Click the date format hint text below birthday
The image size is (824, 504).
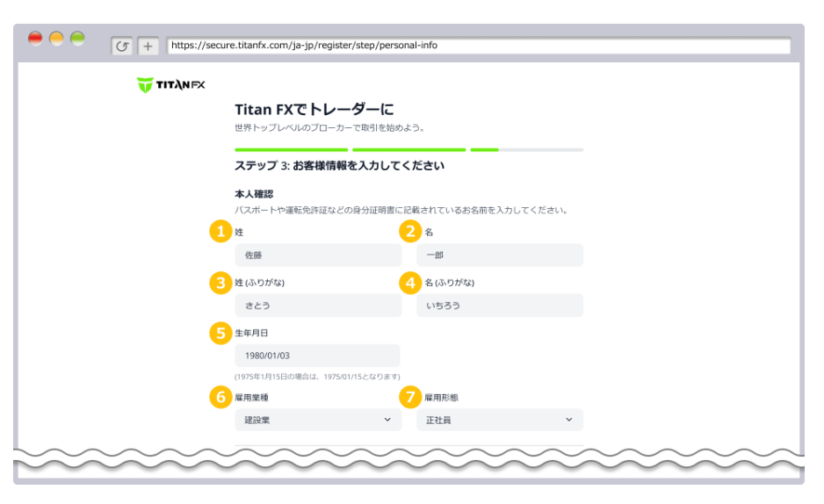(317, 377)
